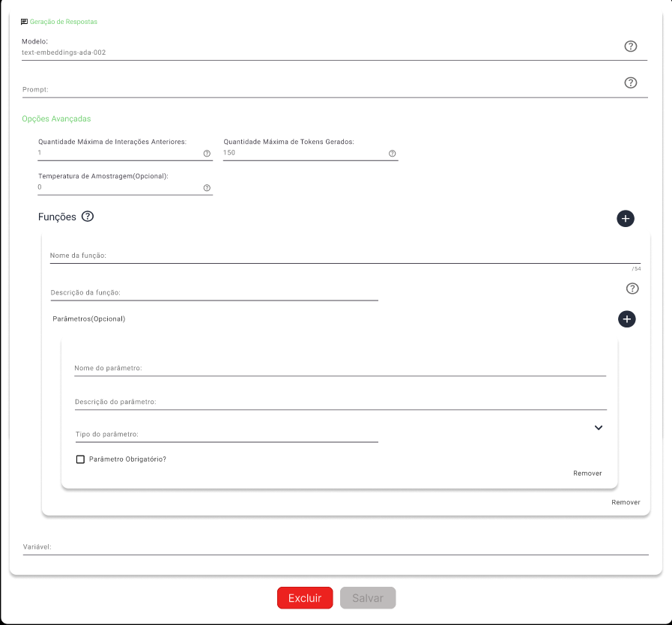Click the Salvar button

368,598
